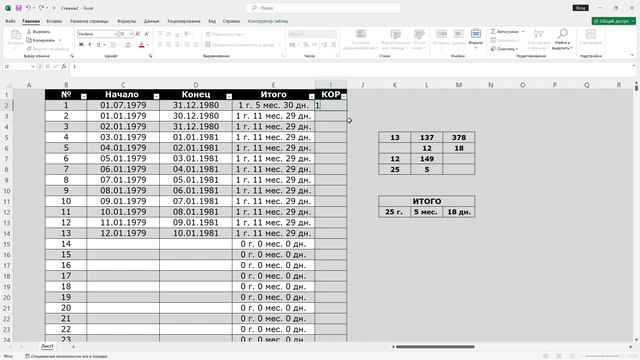Open the Конструктор таблиц tab

(268, 21)
